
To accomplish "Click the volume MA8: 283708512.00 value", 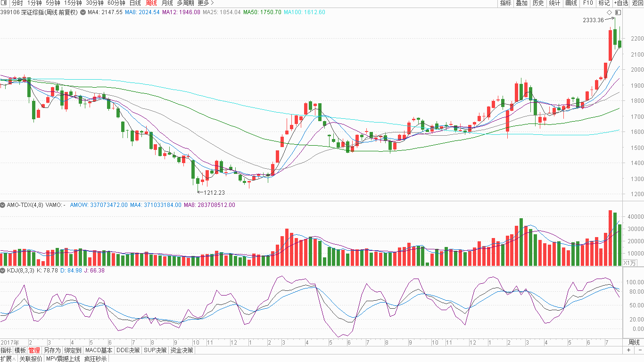I will pyautogui.click(x=209, y=205).
